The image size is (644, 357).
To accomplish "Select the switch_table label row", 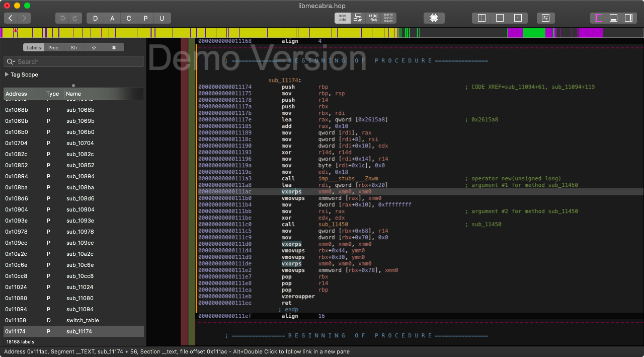I will click(x=73, y=320).
